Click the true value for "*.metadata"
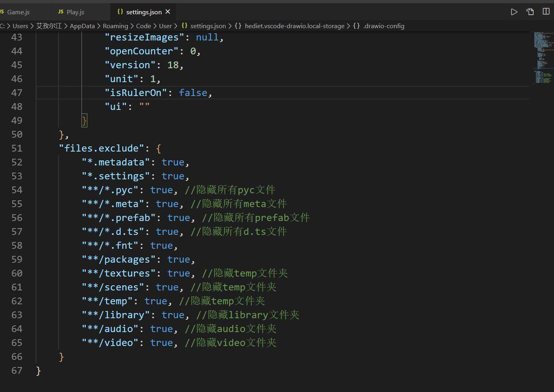 [x=173, y=162]
